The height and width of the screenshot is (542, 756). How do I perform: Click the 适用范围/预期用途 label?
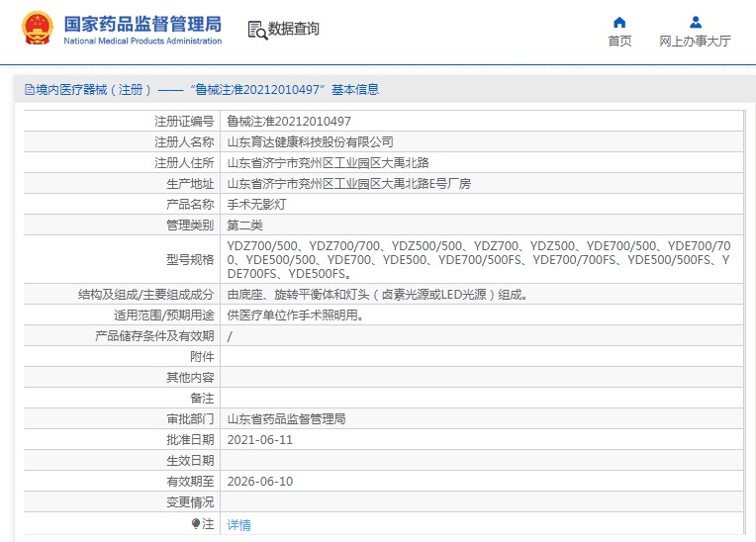pyautogui.click(x=164, y=316)
